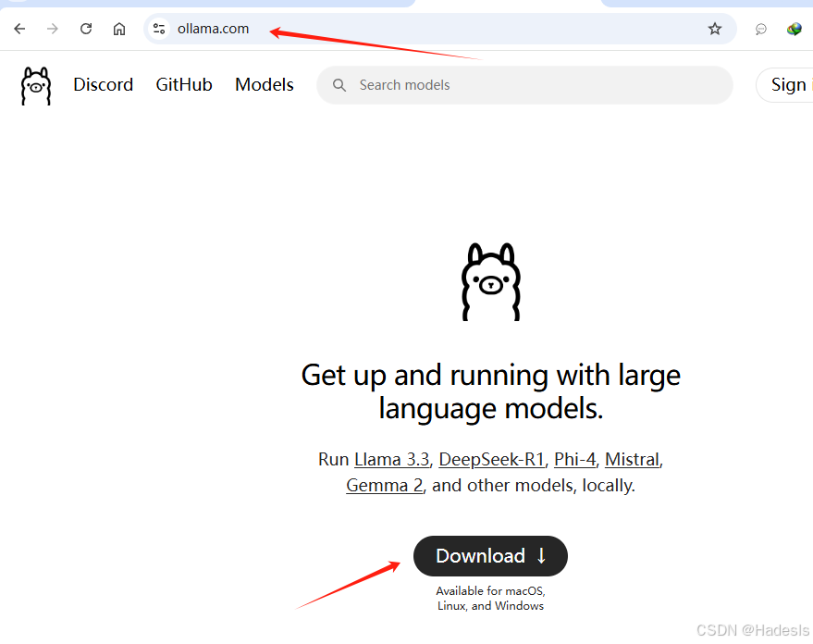Reload the ollama.com page
This screenshot has height=644, width=813.
coord(86,29)
